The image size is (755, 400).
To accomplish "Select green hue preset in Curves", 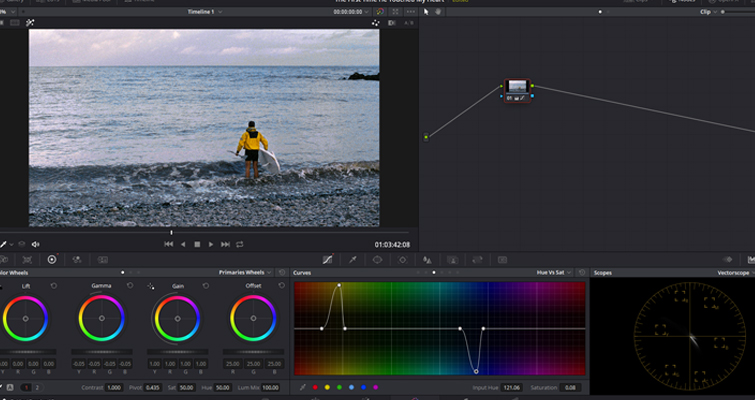I will coord(339,387).
